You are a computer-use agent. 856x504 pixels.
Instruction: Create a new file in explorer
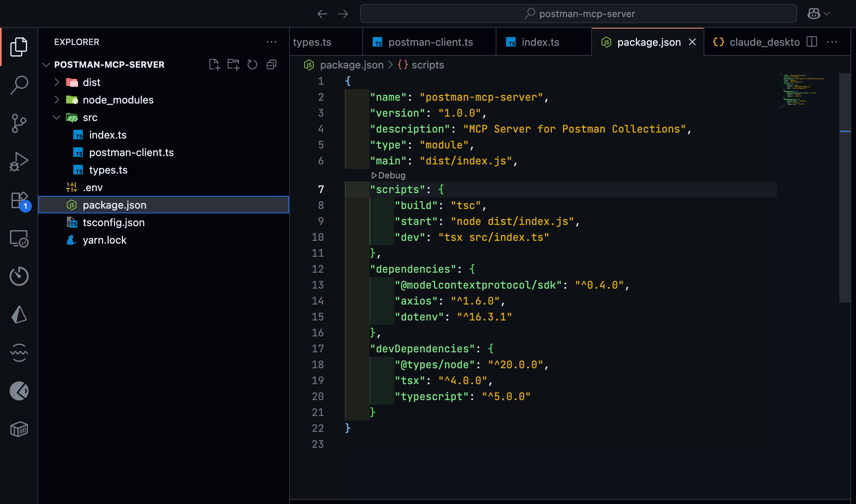(x=214, y=64)
